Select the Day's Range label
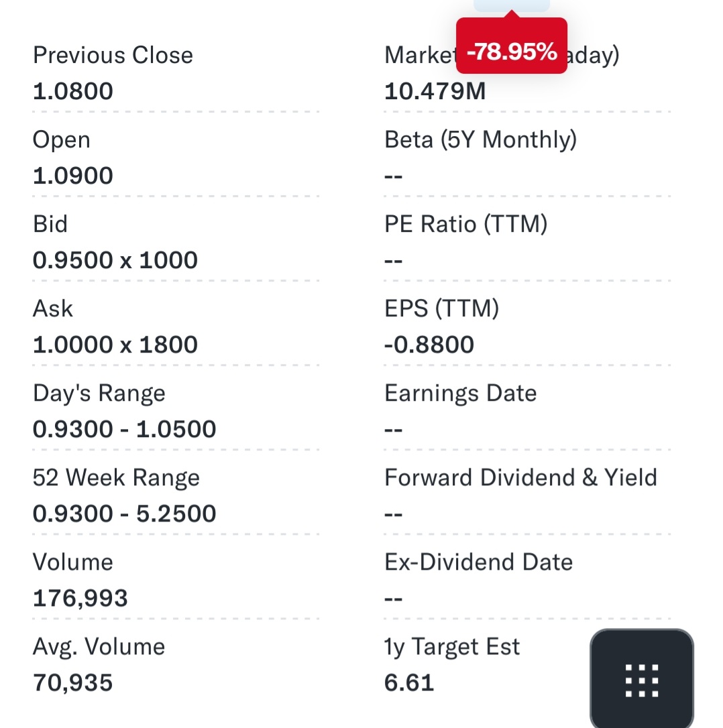The image size is (723, 728). pyautogui.click(x=99, y=393)
